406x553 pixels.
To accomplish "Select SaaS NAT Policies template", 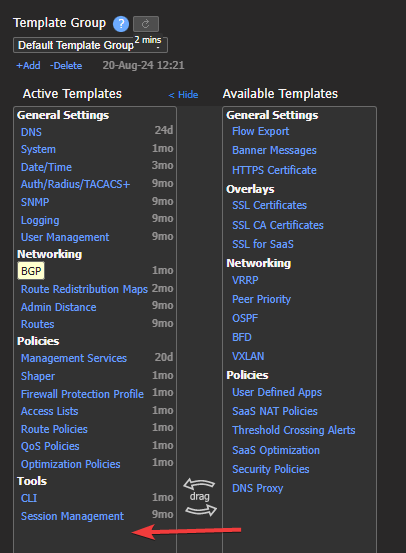I will coord(275,411).
